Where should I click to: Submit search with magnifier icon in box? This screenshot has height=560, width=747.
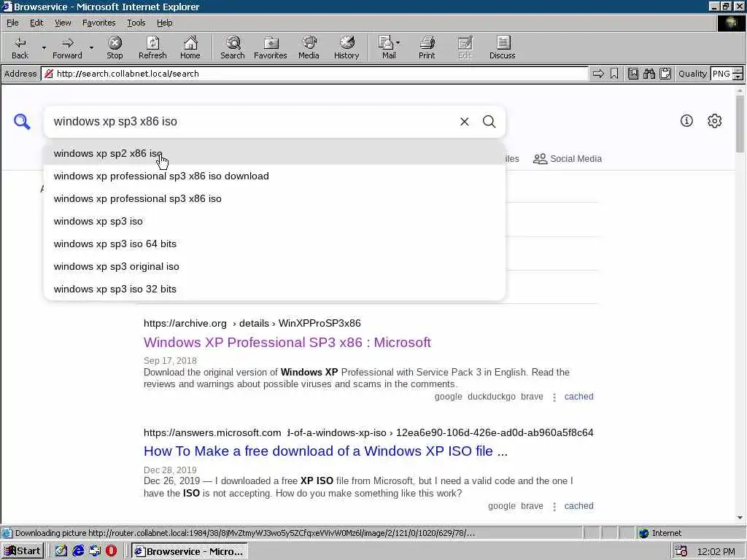tap(489, 122)
